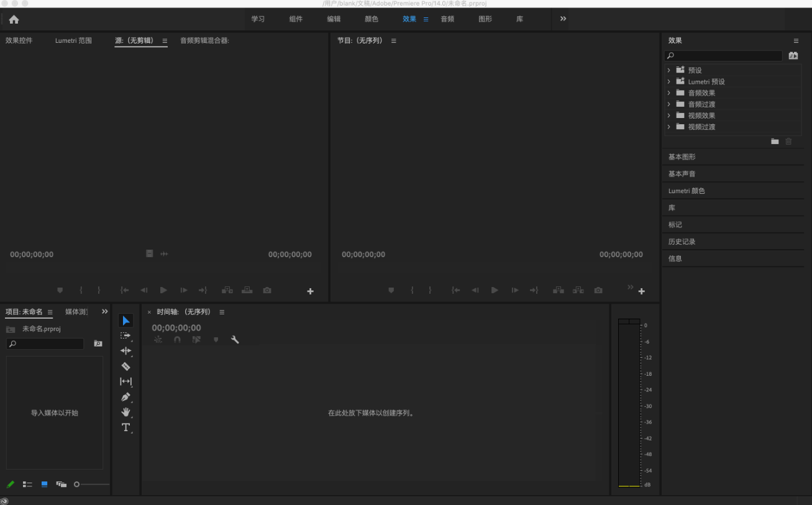Open Timeline Display Settings wrench icon

235,340
